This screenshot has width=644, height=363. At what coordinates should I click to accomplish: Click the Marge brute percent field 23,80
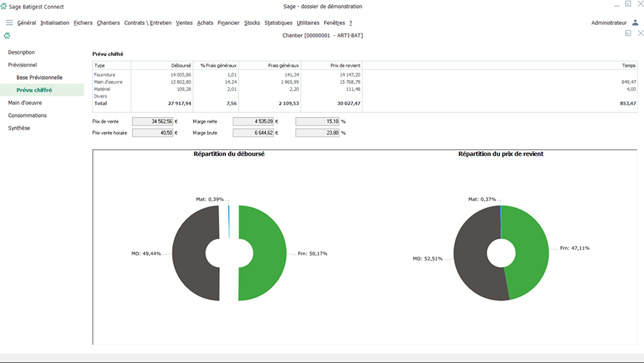coord(317,133)
